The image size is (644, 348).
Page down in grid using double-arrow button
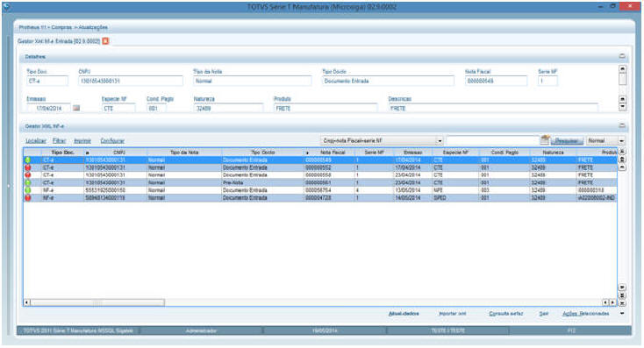click(622, 295)
